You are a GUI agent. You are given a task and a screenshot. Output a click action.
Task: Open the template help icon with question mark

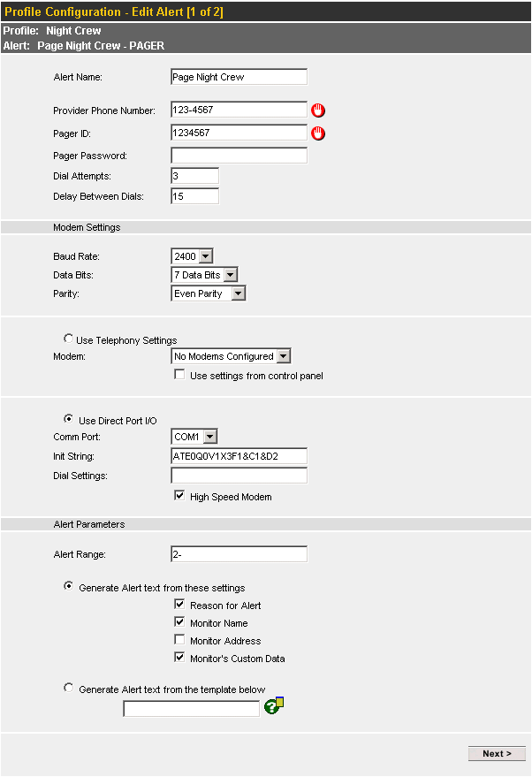[x=273, y=705]
